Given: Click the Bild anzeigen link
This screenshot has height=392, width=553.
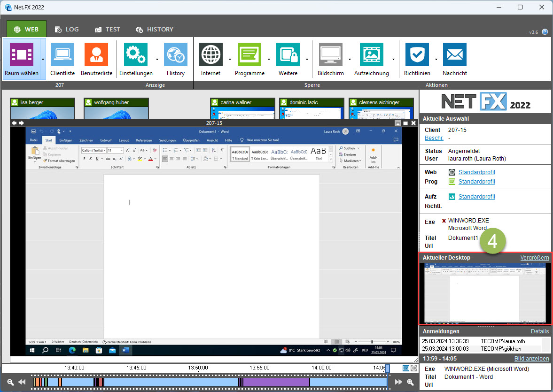Looking at the screenshot, I should click(531, 359).
